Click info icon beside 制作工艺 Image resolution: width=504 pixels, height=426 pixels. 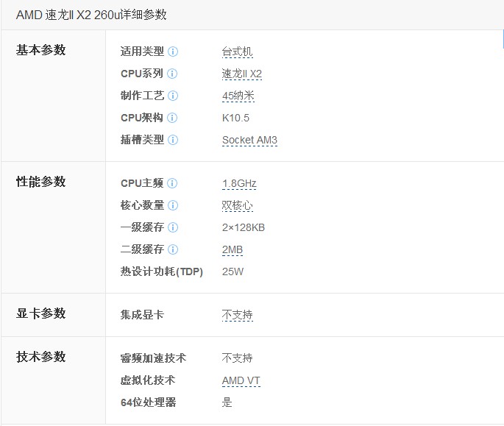[x=173, y=96]
